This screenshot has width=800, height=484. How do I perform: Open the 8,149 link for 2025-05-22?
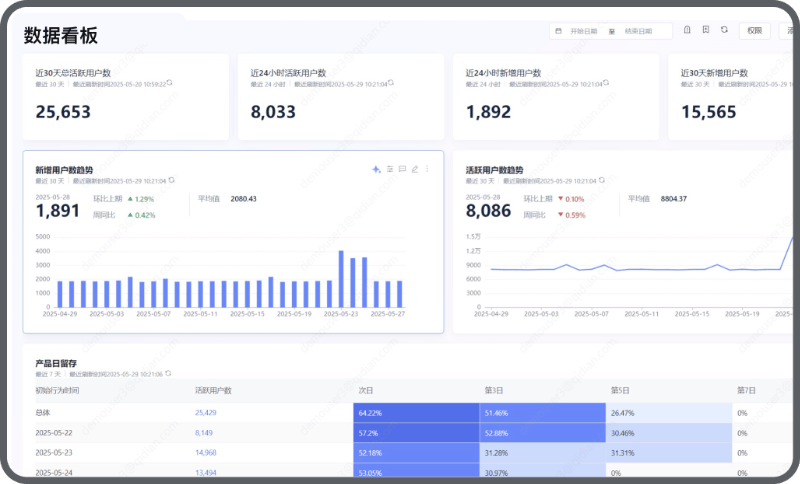[x=204, y=432]
